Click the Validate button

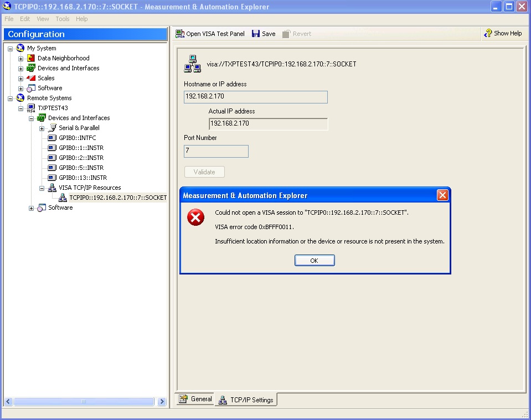coord(204,172)
